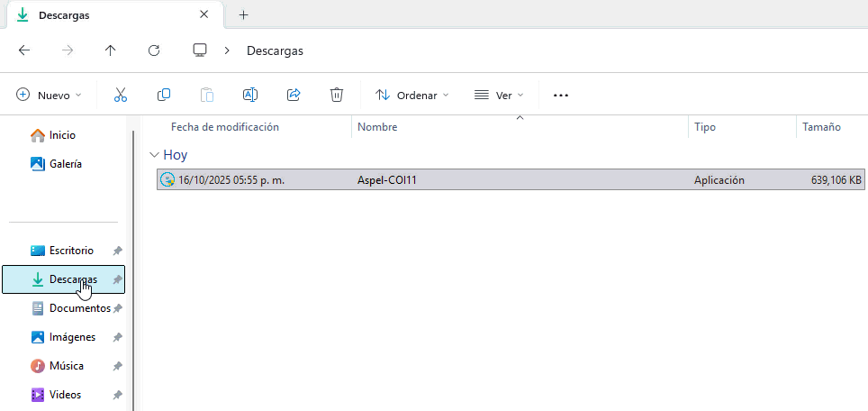Click the Rename icon in toolbar

(x=250, y=95)
